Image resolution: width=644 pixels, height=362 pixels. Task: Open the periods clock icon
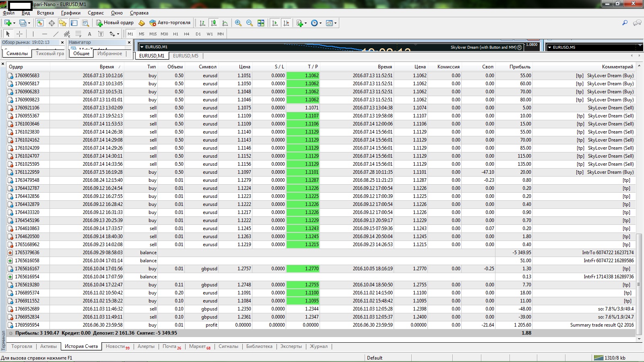[x=314, y=23]
